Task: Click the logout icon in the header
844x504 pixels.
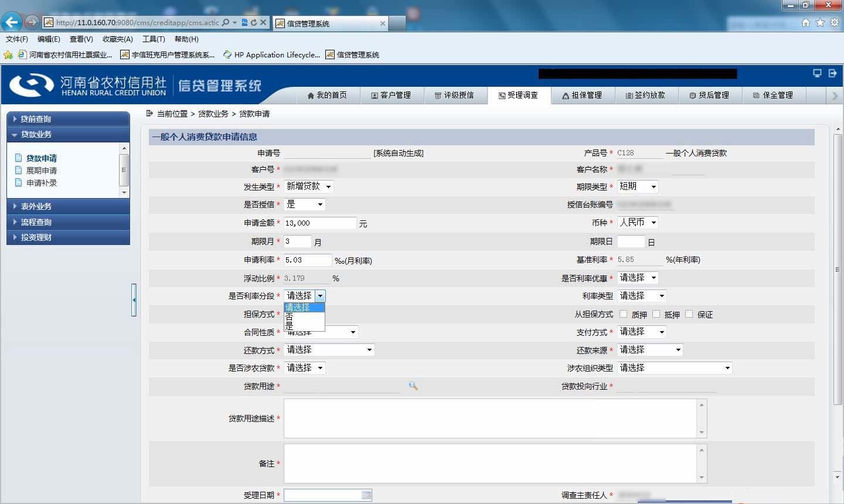Action: (832, 73)
